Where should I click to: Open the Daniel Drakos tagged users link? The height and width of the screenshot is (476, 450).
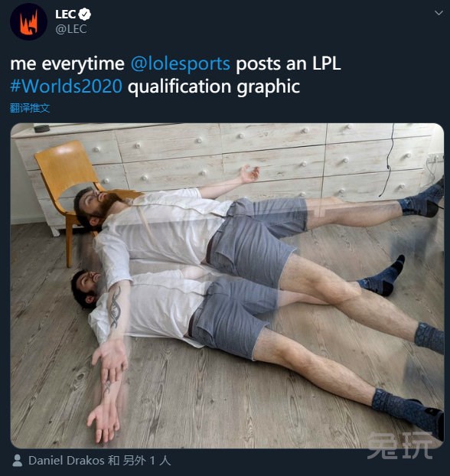tap(67, 461)
